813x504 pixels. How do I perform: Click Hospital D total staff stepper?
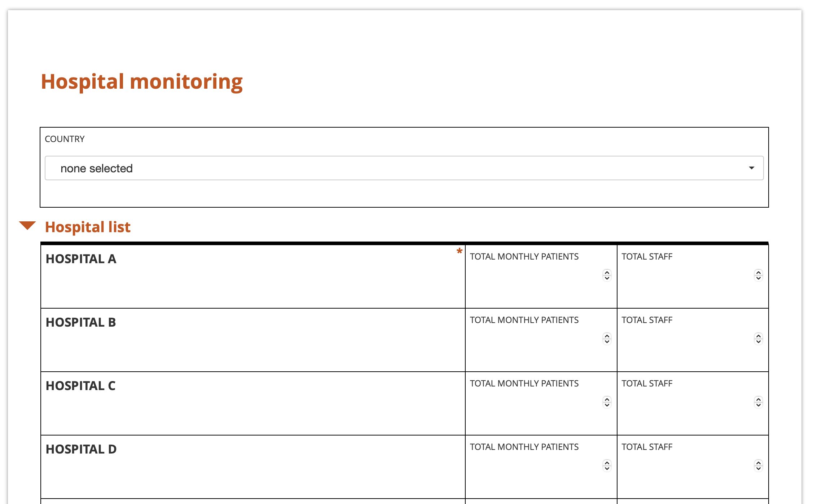759,465
